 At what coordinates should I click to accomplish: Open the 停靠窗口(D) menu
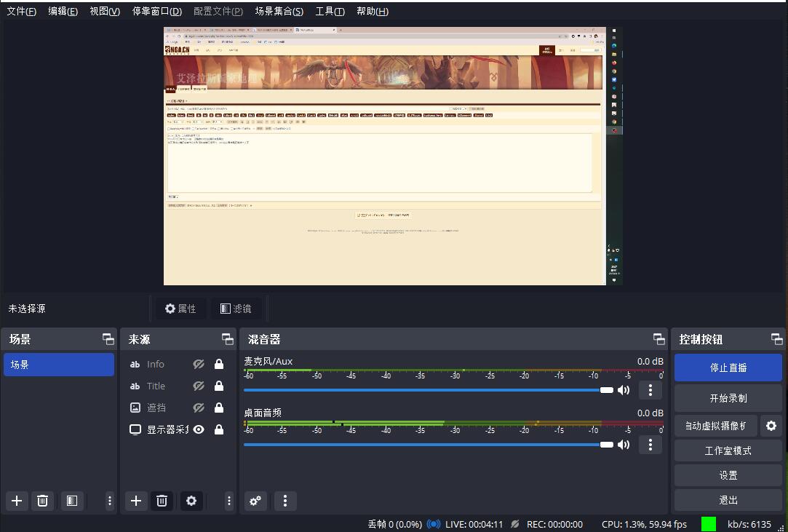(156, 12)
